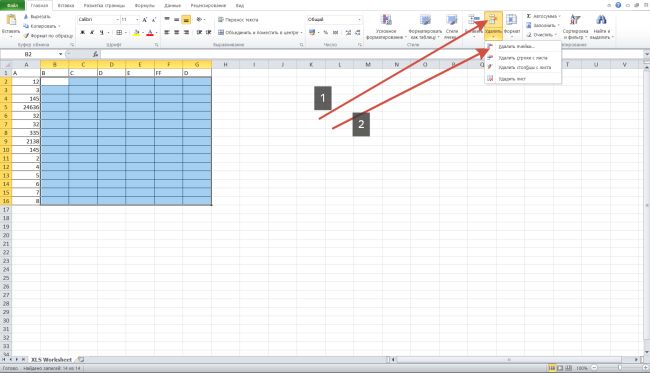Click the Clear (Очистить) eraser button

(x=541, y=35)
